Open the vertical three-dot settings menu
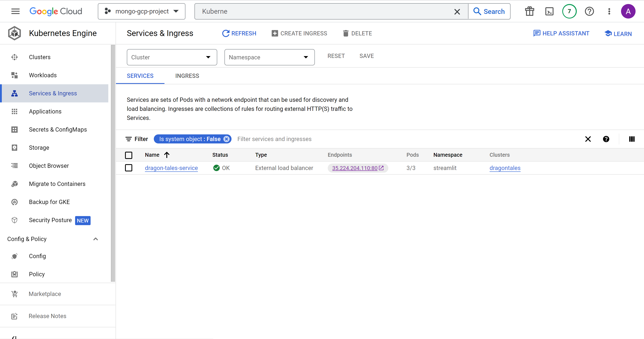The image size is (644, 339). [x=609, y=11]
